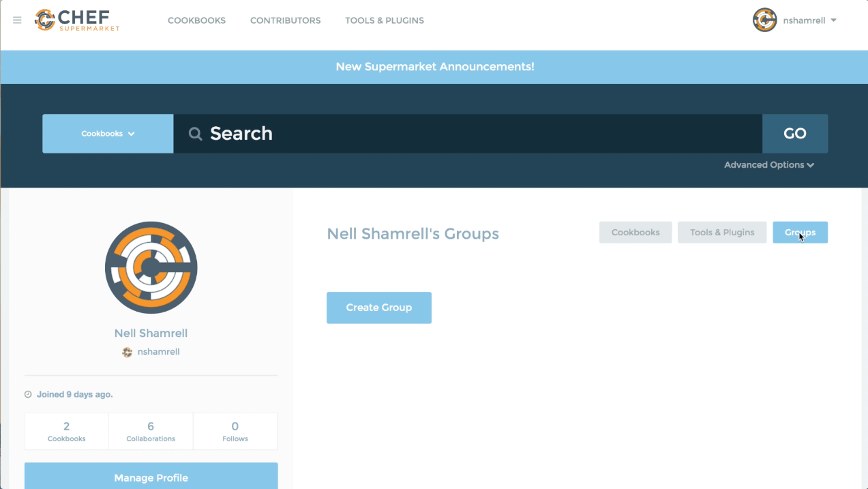This screenshot has width=868, height=489.
Task: Click the 6 Collaborations stat
Action: [x=150, y=431]
